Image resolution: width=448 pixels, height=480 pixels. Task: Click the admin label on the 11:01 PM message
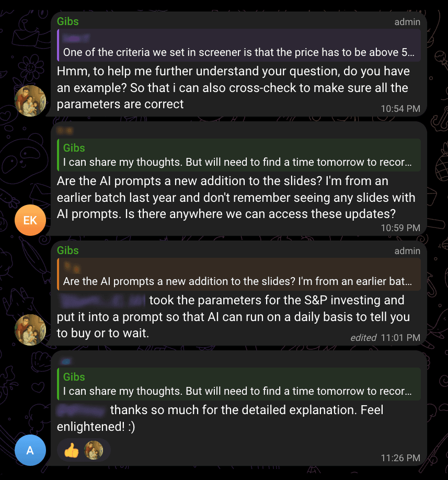click(x=407, y=250)
